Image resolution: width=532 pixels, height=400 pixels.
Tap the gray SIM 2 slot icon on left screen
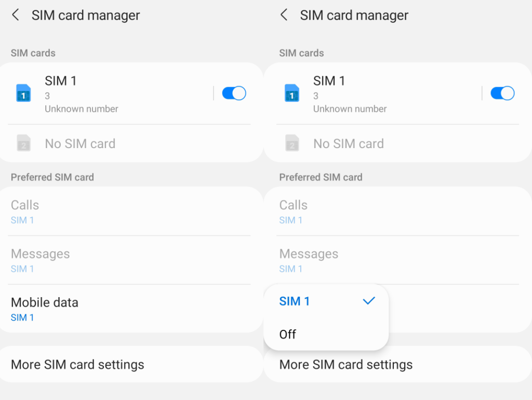click(x=23, y=143)
